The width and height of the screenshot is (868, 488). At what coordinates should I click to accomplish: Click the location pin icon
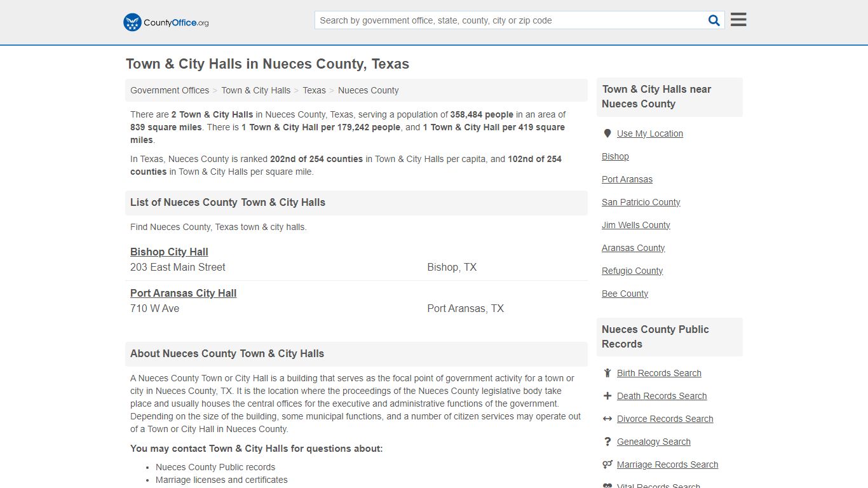click(607, 133)
